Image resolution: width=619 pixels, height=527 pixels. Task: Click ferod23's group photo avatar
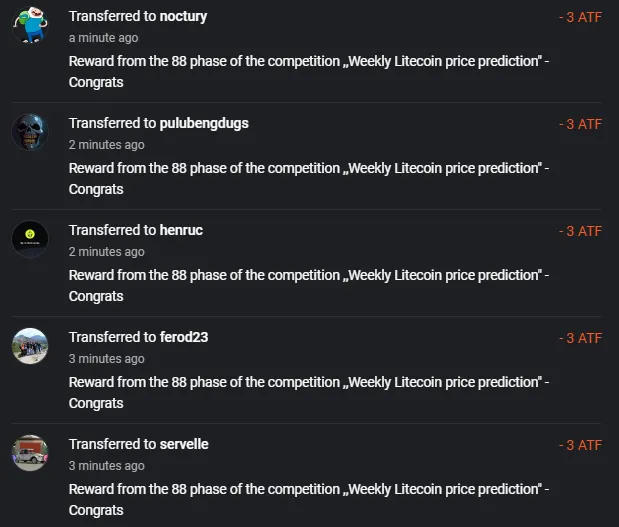tap(30, 346)
